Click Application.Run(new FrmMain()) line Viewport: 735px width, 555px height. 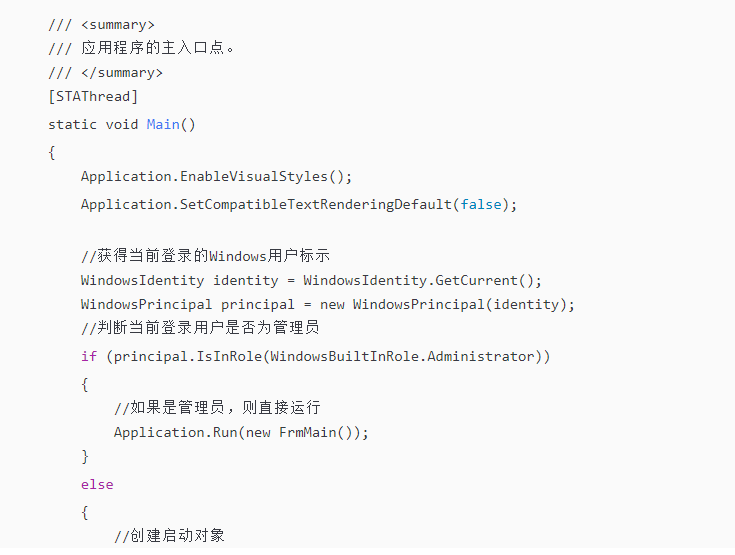[x=241, y=432]
